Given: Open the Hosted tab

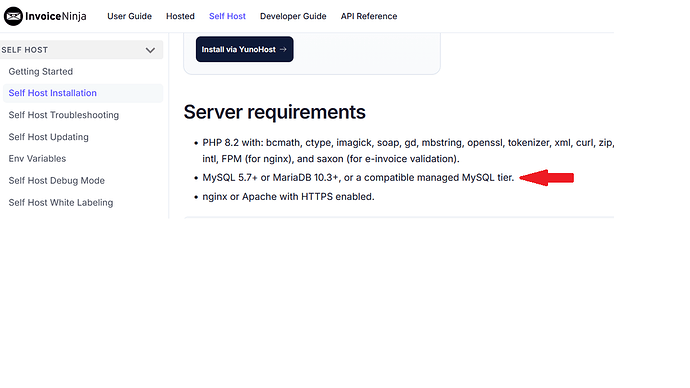Looking at the screenshot, I should point(180,16).
